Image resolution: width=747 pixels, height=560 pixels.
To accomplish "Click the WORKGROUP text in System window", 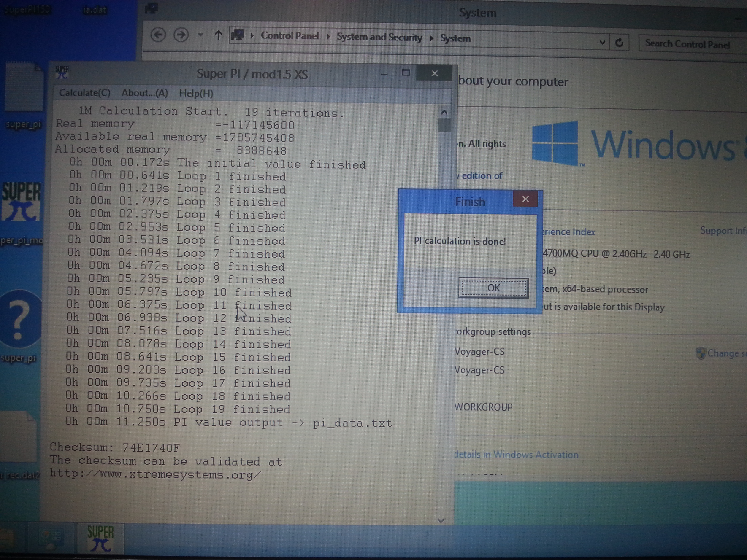I will (x=484, y=407).
